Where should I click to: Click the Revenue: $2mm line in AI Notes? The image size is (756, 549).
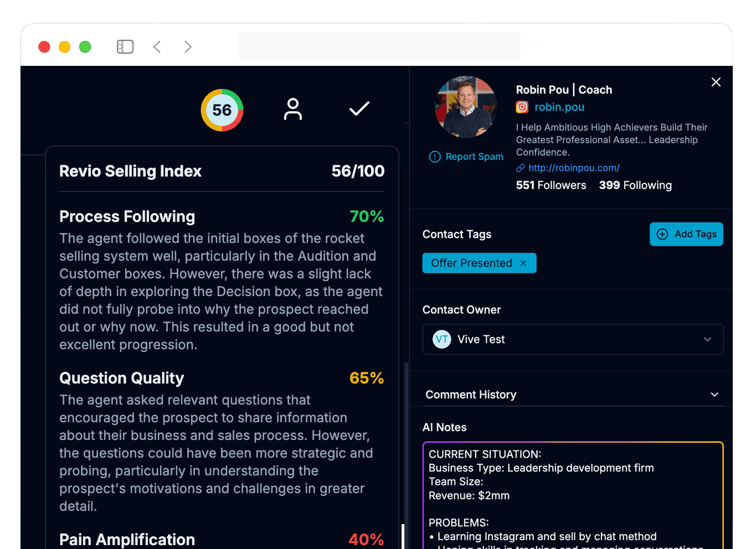tap(469, 495)
